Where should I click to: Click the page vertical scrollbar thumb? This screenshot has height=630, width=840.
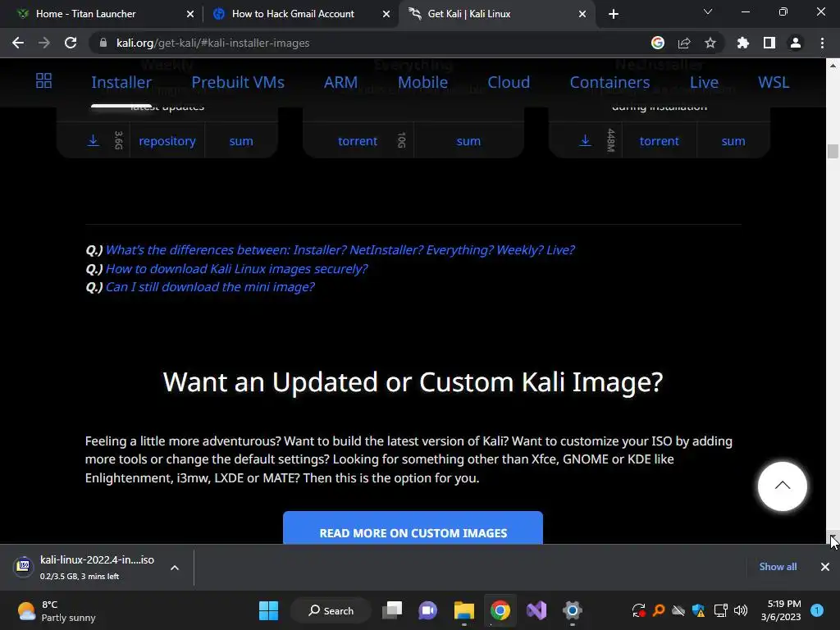pyautogui.click(x=833, y=151)
